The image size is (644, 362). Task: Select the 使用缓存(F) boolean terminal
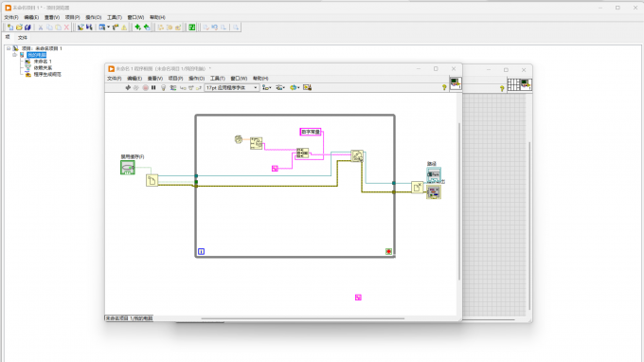pos(127,168)
